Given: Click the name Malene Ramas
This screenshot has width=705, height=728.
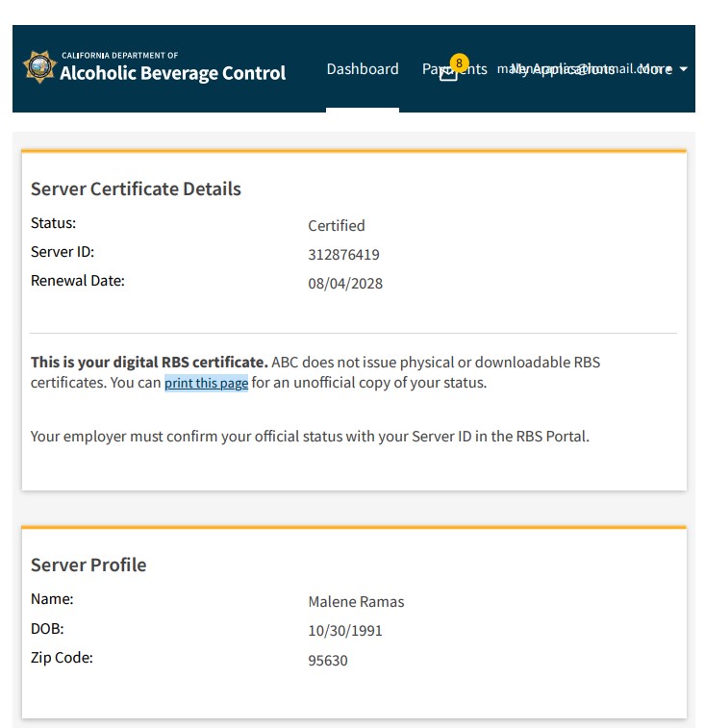Looking at the screenshot, I should (356, 602).
